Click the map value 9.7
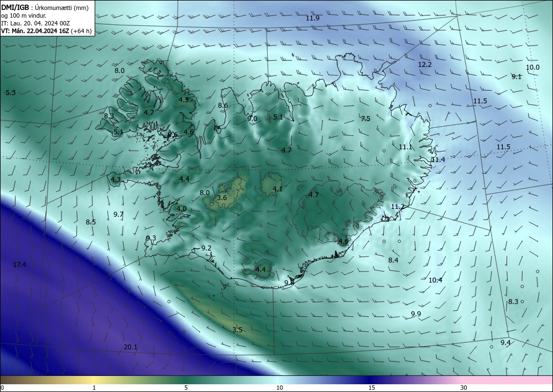The height and width of the screenshot is (392, 553). coord(118,214)
